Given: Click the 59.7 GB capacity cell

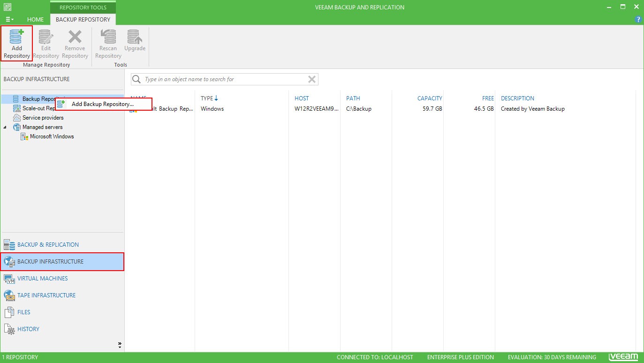Looking at the screenshot, I should click(432, 109).
